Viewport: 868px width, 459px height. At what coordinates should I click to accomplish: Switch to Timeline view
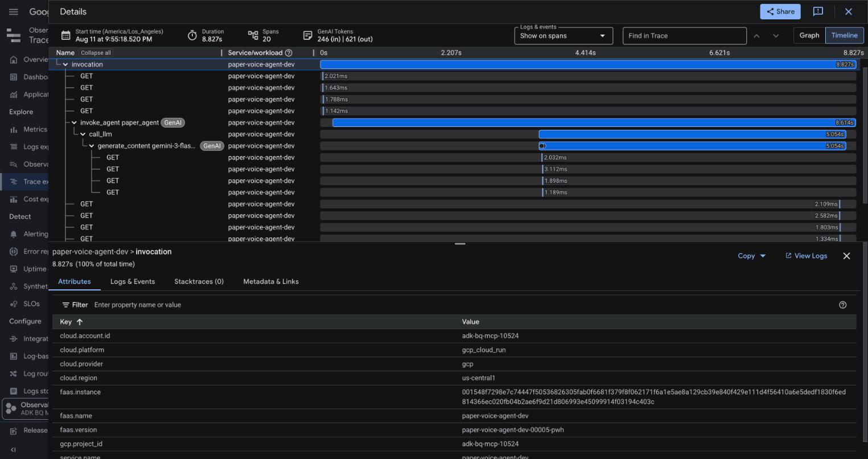pos(844,35)
